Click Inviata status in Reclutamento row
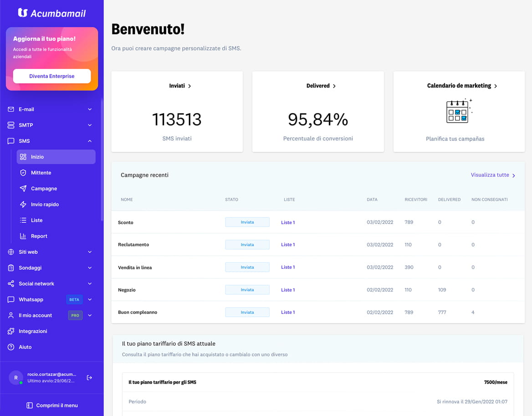The width and height of the screenshot is (532, 416). (x=247, y=245)
